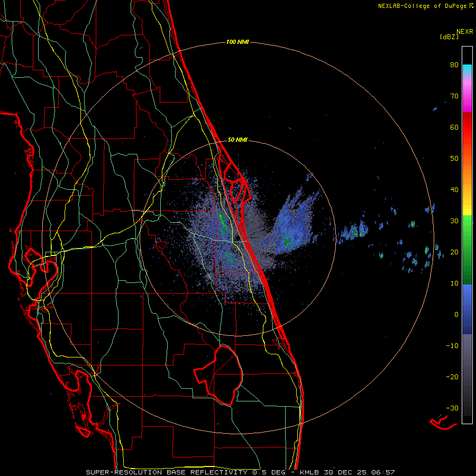Screen dimensions: 476x476
Task: Click the 40 value on dBZ scale
Action: point(454,190)
